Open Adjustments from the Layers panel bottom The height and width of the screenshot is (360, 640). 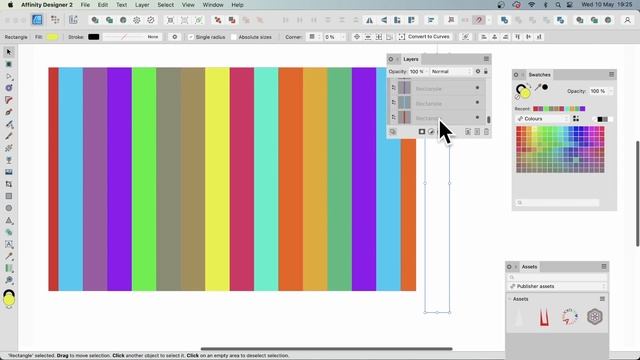(431, 131)
